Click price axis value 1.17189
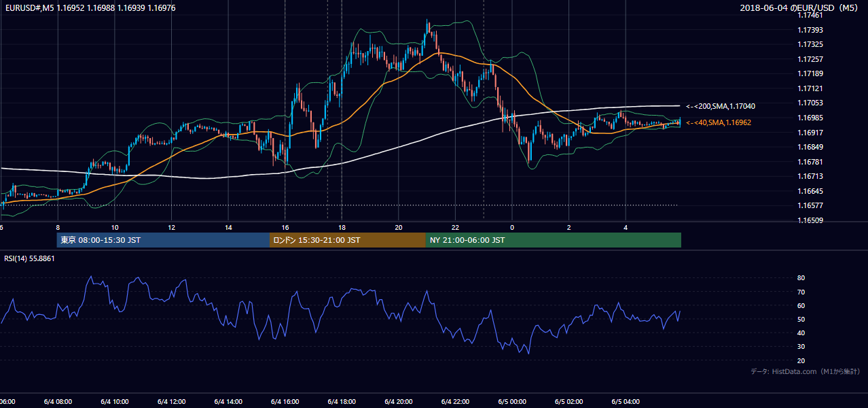Screen dimensions: 868x408 coord(810,73)
